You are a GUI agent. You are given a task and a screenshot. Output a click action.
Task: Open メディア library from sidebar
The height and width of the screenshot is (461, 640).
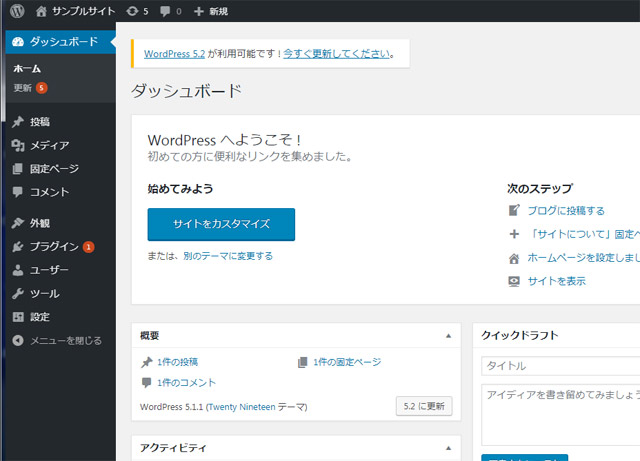point(48,145)
